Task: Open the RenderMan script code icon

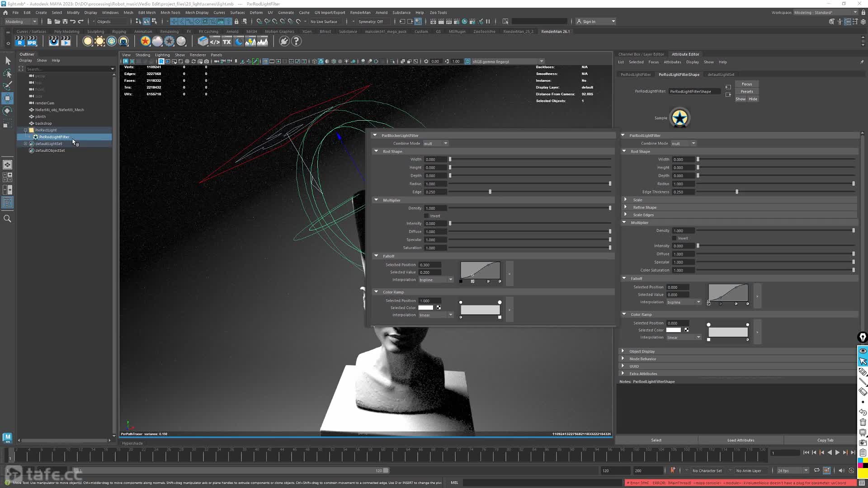Action: (x=215, y=42)
